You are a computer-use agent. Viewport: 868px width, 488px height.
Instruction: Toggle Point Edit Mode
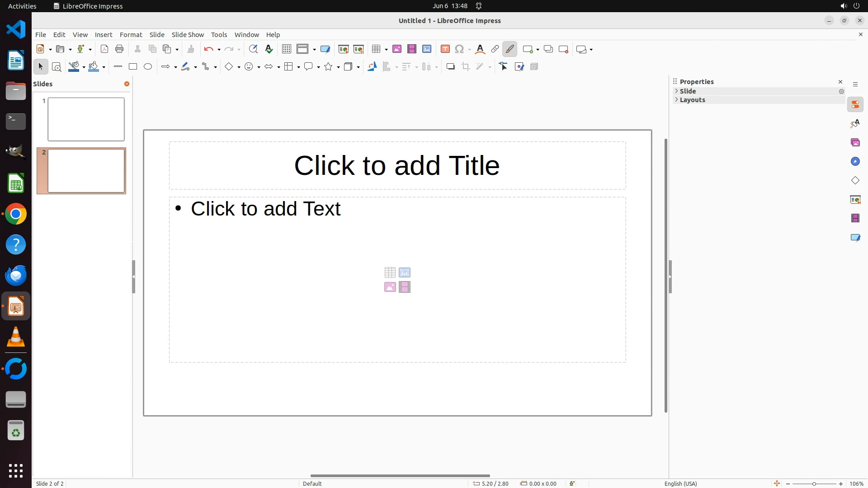504,67
